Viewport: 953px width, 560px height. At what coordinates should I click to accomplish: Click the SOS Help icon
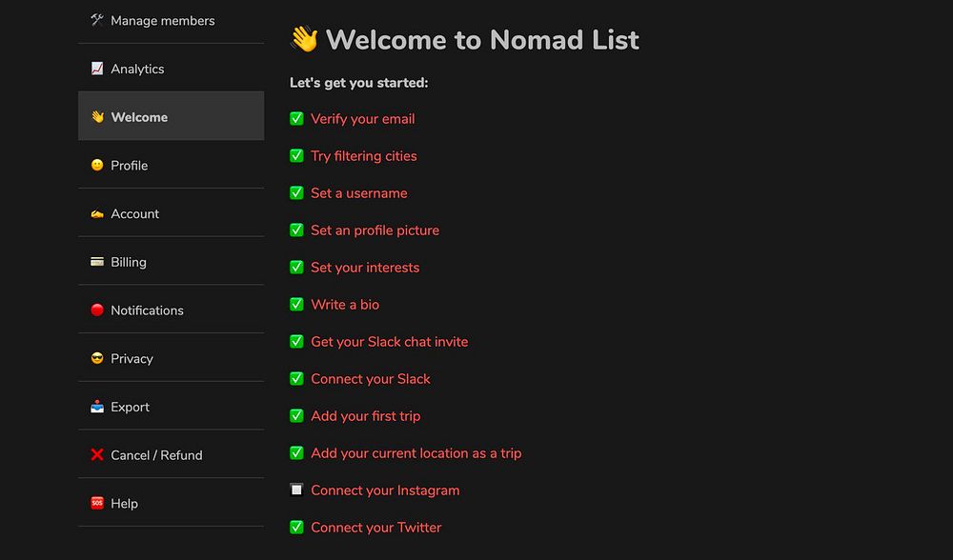tap(96, 503)
